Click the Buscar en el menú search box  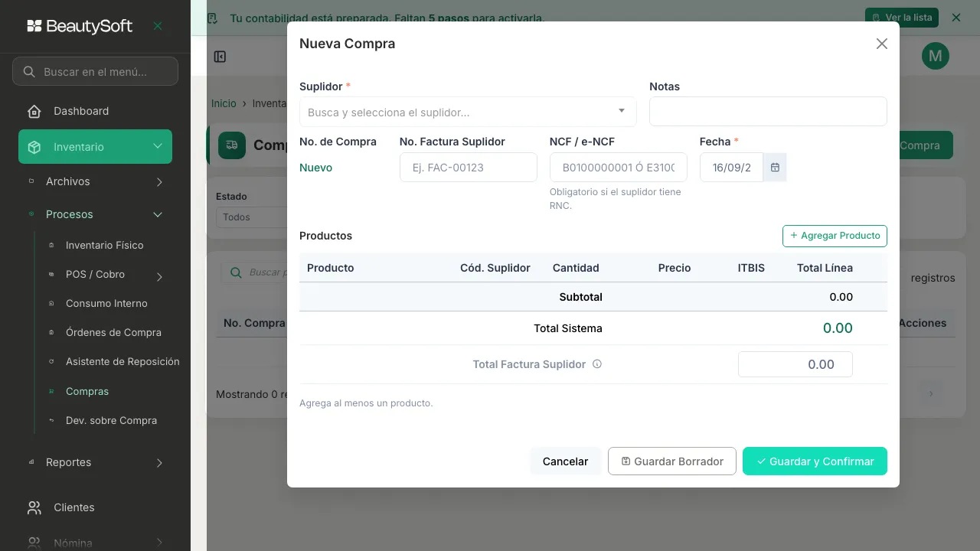95,72
